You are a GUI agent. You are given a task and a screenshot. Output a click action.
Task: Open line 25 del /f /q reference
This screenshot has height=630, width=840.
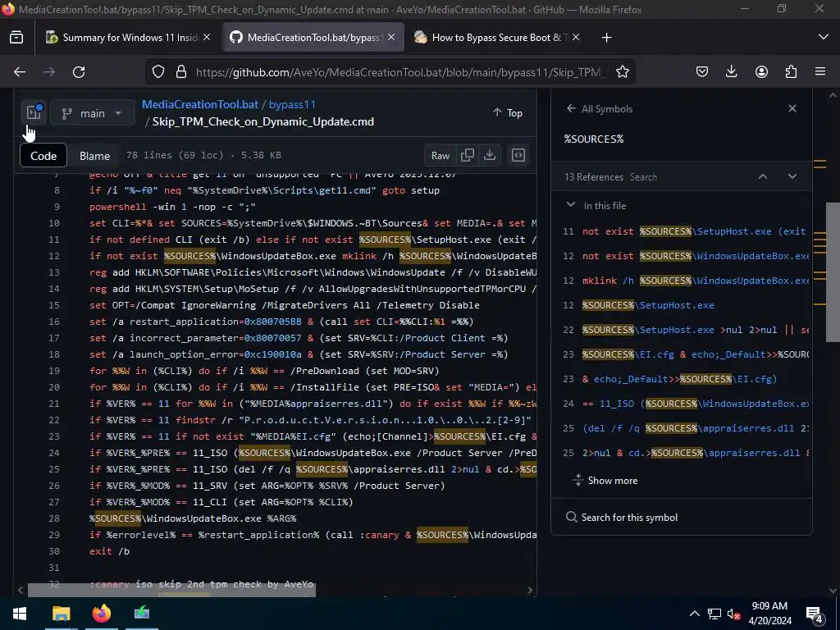pos(686,428)
